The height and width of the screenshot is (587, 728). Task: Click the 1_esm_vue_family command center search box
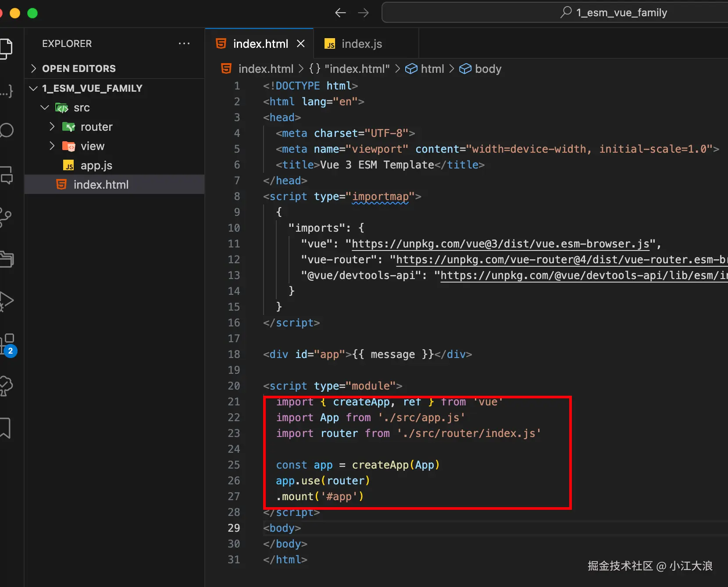555,13
